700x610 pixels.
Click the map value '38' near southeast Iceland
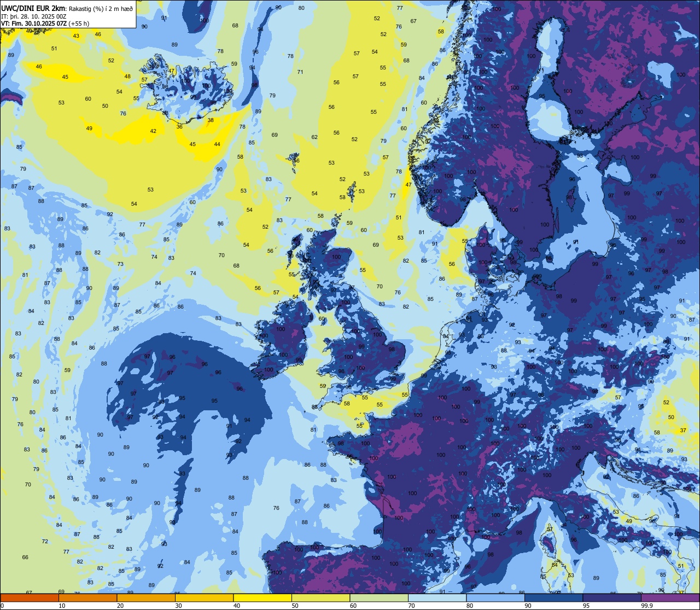point(211,120)
